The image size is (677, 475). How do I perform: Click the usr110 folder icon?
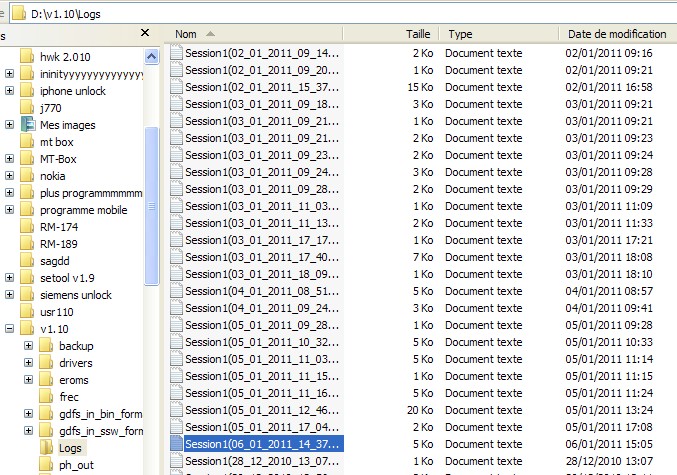[x=27, y=312]
